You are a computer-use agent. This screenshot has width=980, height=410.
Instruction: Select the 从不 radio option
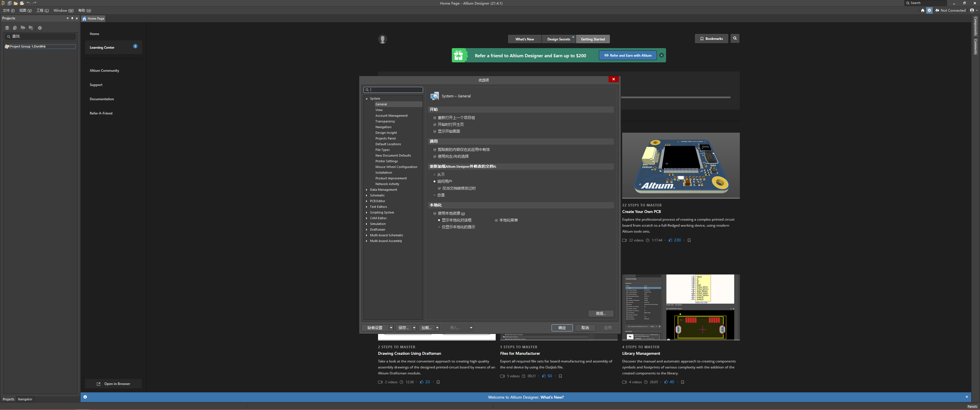click(434, 175)
